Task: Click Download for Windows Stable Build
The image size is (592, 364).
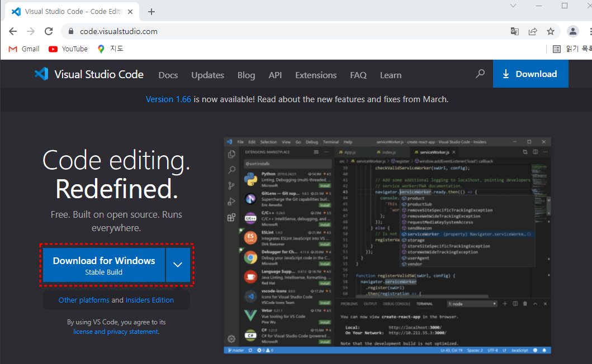Action: [x=104, y=265]
